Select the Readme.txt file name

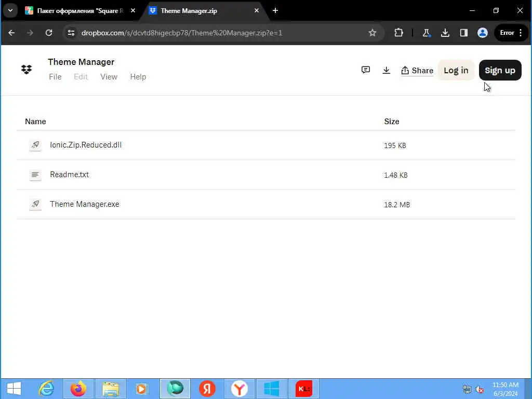pos(69,175)
